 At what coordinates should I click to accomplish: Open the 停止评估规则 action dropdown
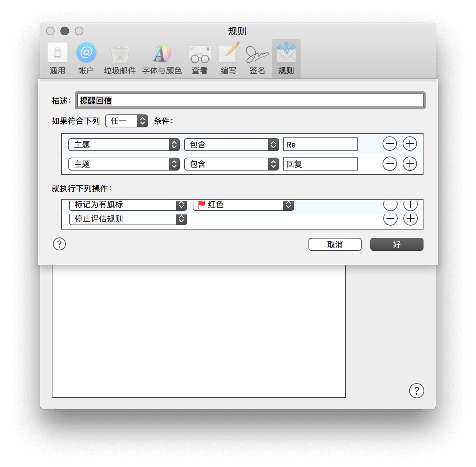pyautogui.click(x=128, y=219)
